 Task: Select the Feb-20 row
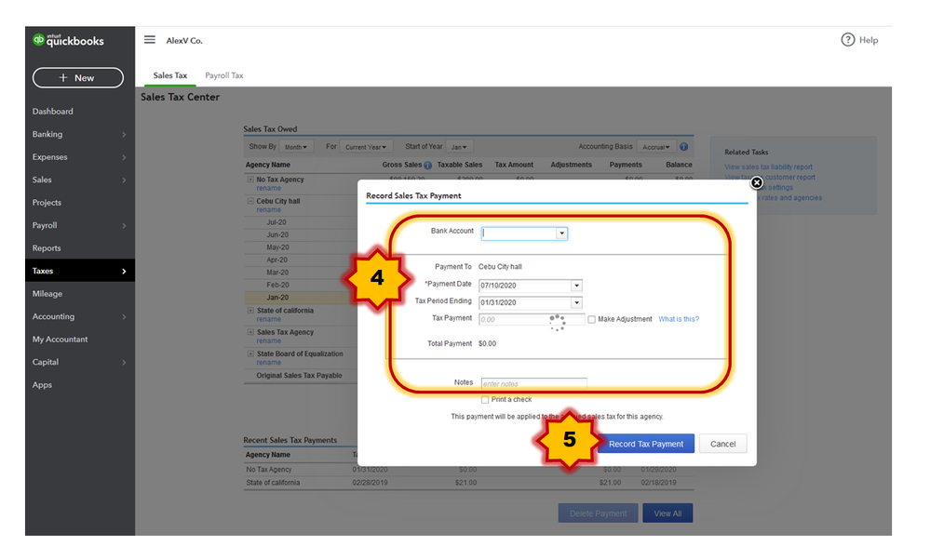(x=302, y=285)
